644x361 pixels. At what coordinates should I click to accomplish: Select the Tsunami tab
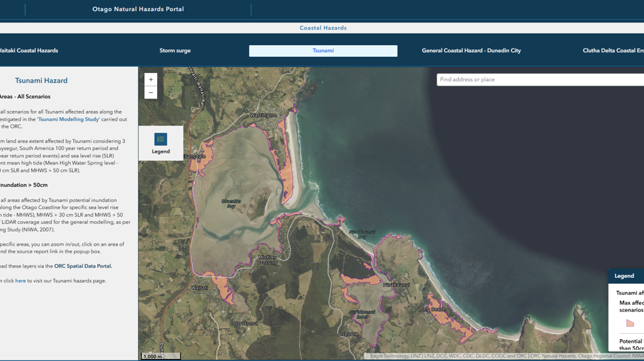coord(323,50)
